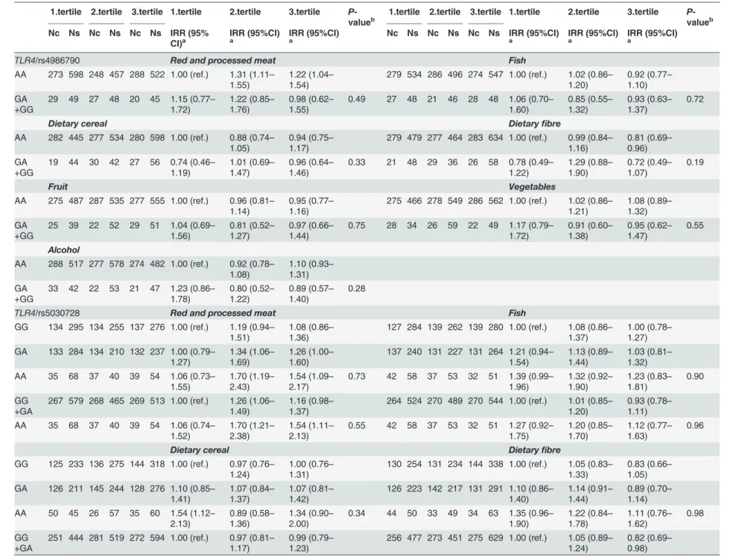This screenshot has height=560, width=733.
Task: Select the IRR cell 1.22 (1.04–1.54)
Action: (311, 80)
